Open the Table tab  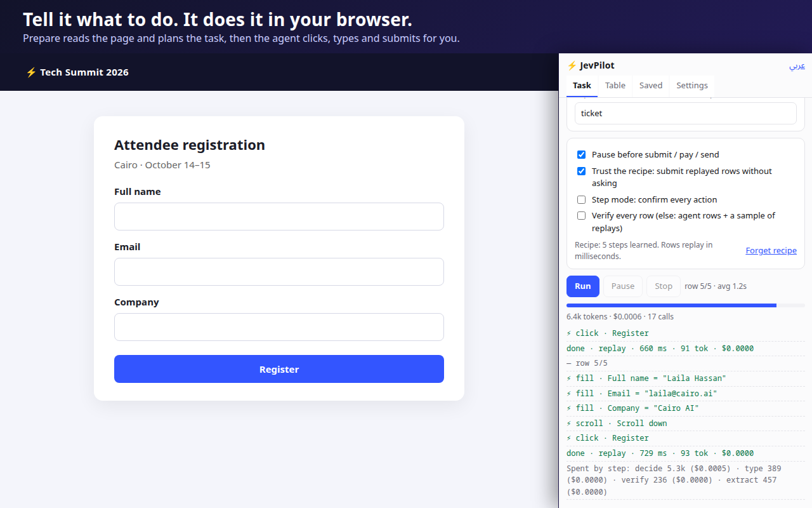615,86
